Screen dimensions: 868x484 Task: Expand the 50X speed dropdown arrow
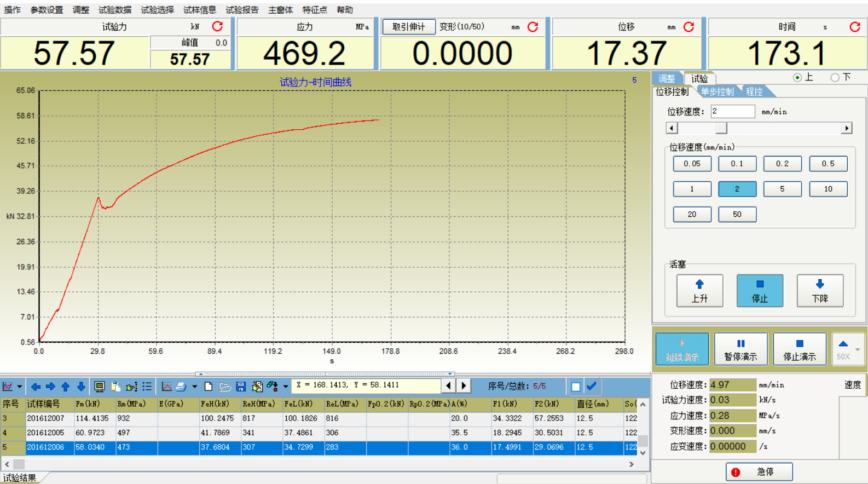(858, 349)
